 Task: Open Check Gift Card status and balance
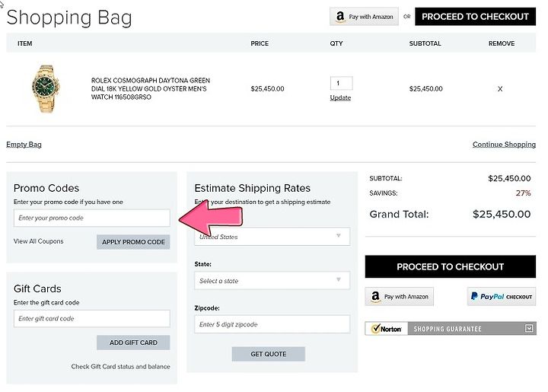pyautogui.click(x=120, y=366)
